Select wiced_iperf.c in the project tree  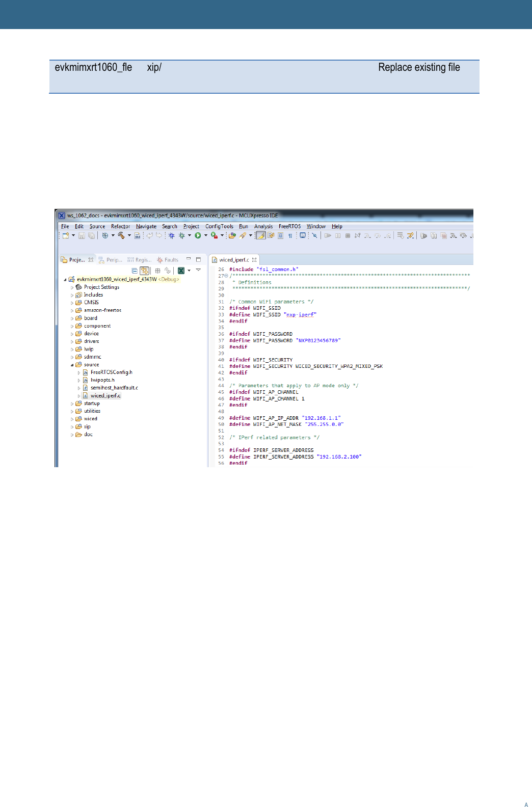pyautogui.click(x=105, y=396)
